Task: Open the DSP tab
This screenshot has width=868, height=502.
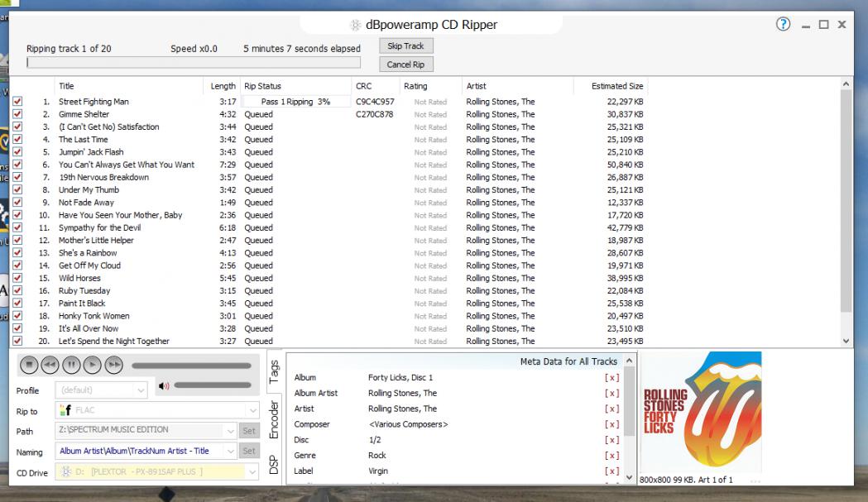Action: pyautogui.click(x=273, y=467)
